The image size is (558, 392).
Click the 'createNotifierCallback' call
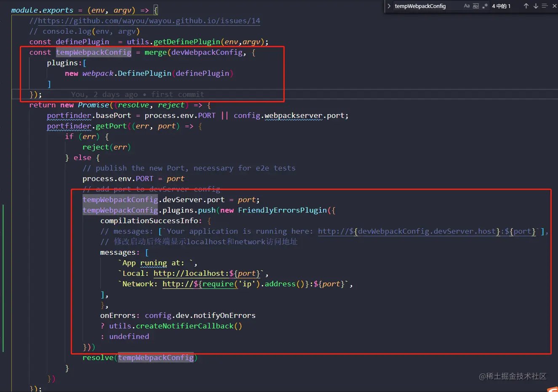coord(184,326)
